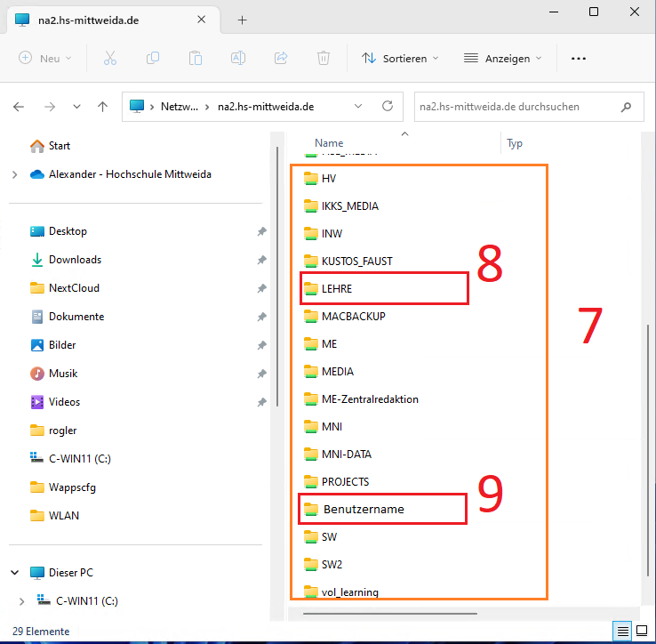Select the Benutzername folder
Screen dimensions: 656x644
363,509
